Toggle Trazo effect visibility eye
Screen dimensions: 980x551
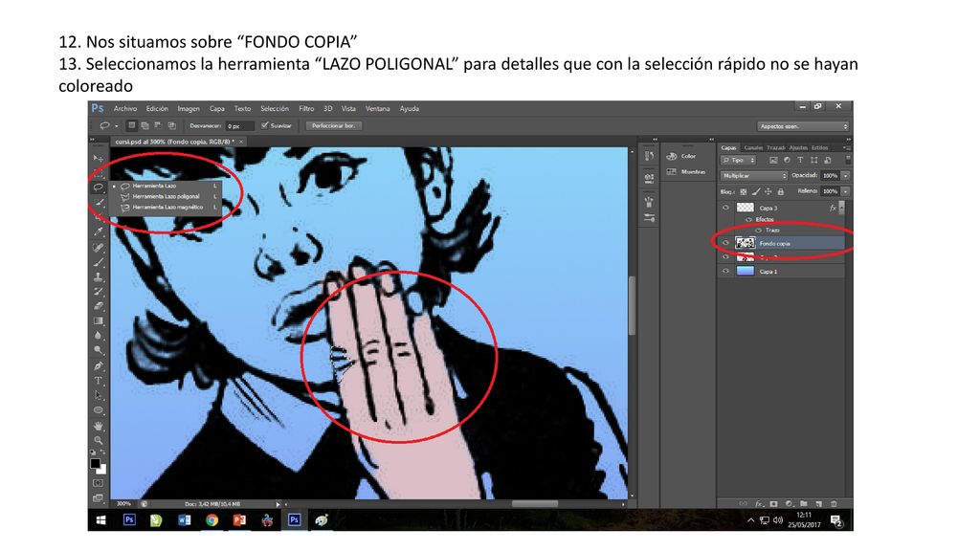coord(759,230)
